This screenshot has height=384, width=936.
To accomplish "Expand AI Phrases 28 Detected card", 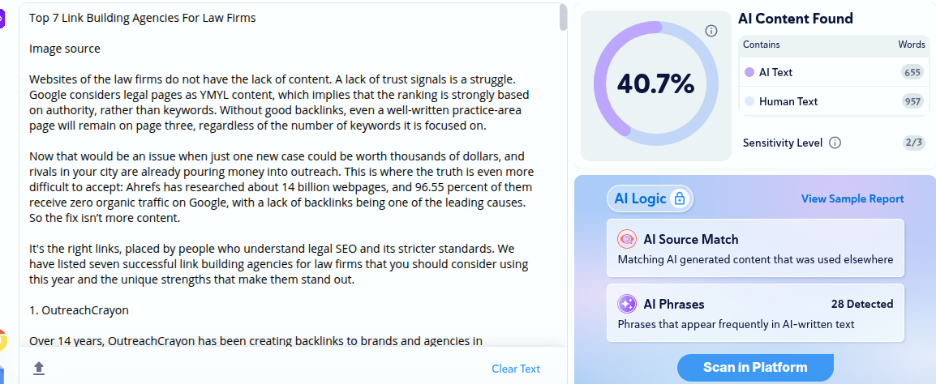I will (755, 312).
